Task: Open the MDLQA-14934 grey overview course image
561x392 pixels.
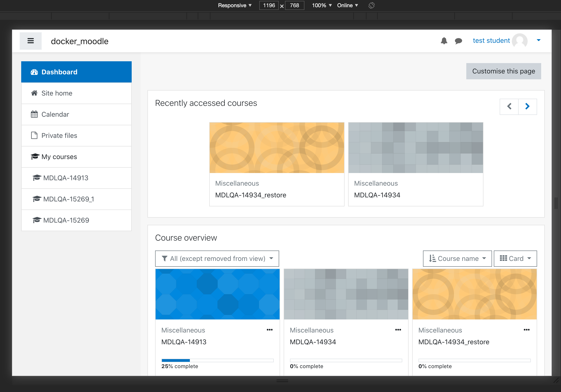Action: [x=346, y=294]
